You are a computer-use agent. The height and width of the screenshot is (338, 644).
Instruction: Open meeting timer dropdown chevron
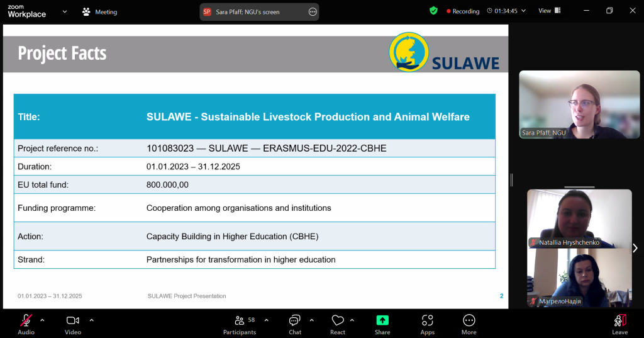[x=523, y=11]
